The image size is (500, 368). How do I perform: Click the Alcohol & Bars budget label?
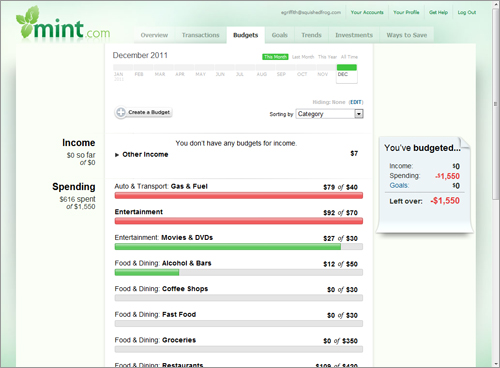163,263
